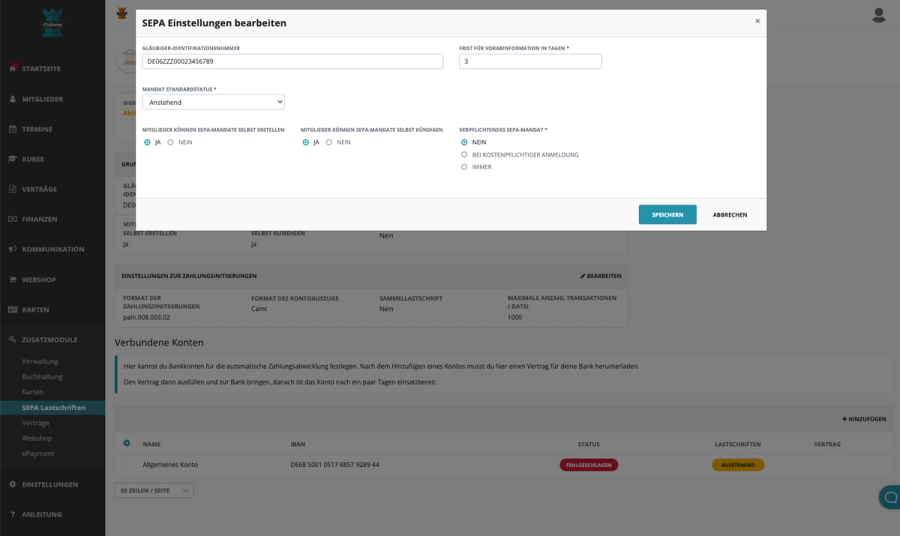Click Finanzen money icon in sidebar
This screenshot has width=900, height=536.
click(x=13, y=219)
